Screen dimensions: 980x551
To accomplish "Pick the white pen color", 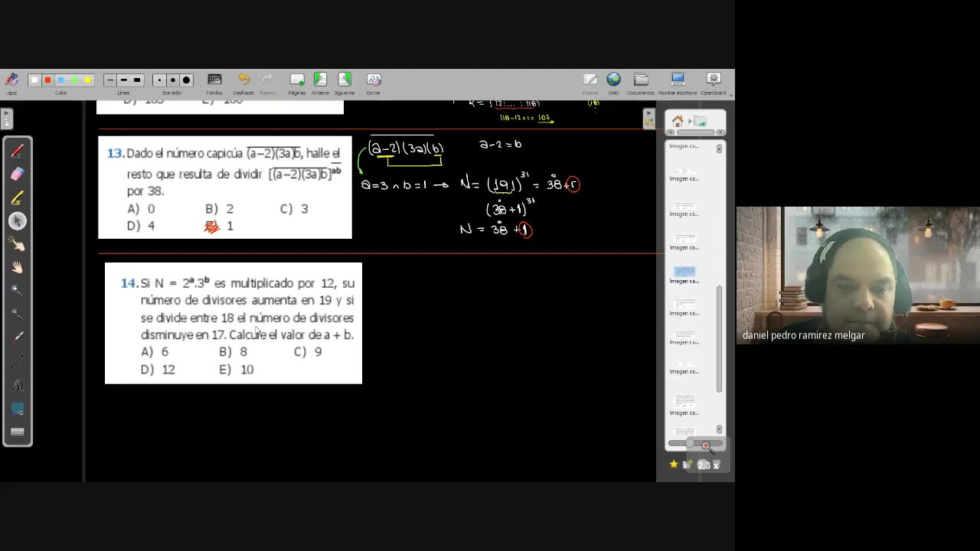I will click(34, 80).
